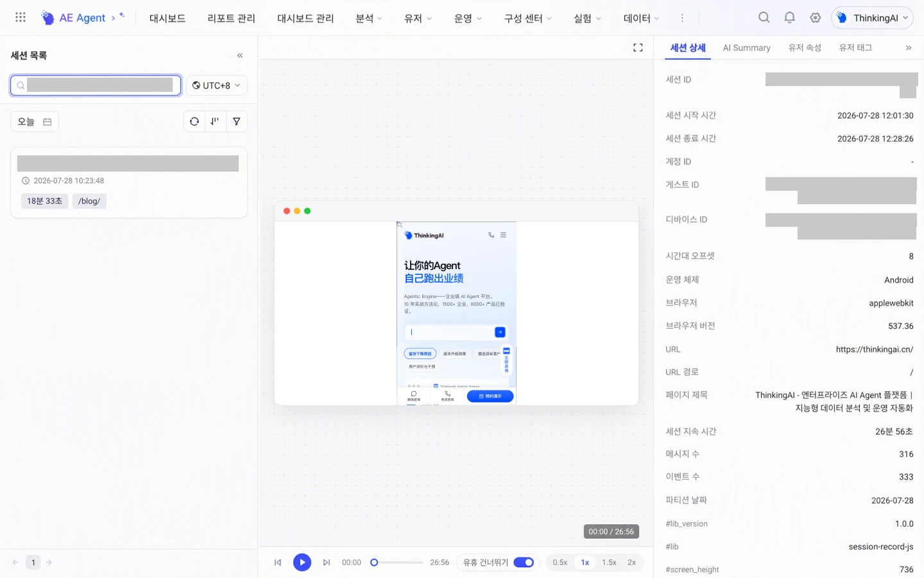
Task: Open the AE Agent project selector
Action: tap(82, 18)
